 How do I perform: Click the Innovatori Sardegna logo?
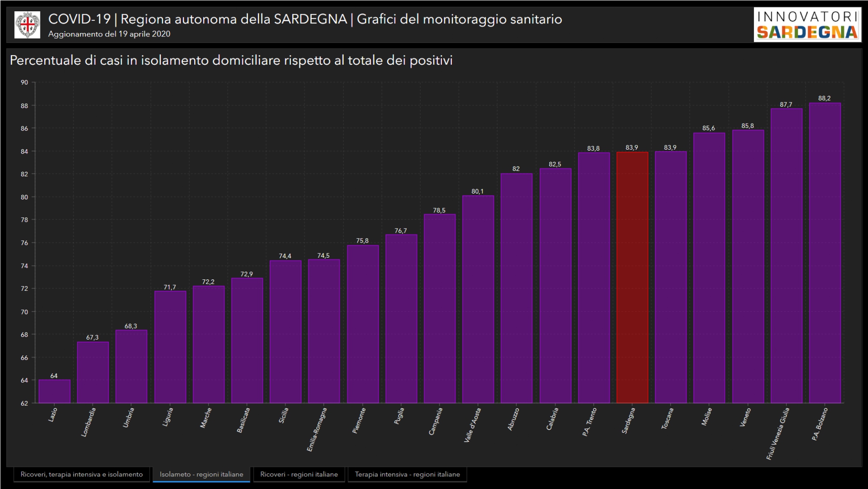(x=807, y=25)
